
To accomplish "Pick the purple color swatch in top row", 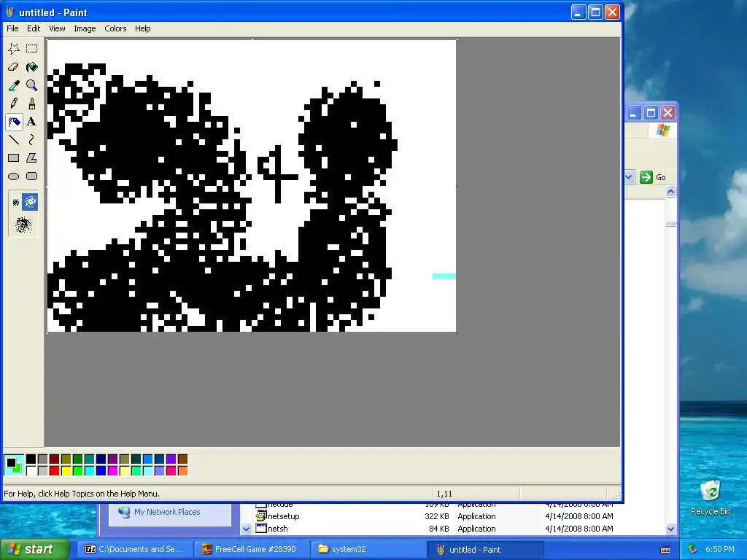I will (x=112, y=459).
